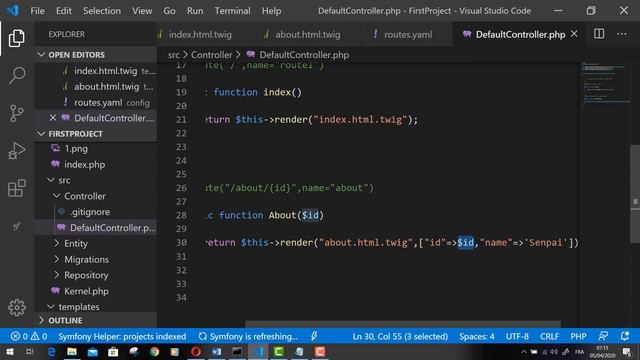Viewport: 640px width, 360px height.
Task: Open the Extensions view
Action: tap(16, 188)
